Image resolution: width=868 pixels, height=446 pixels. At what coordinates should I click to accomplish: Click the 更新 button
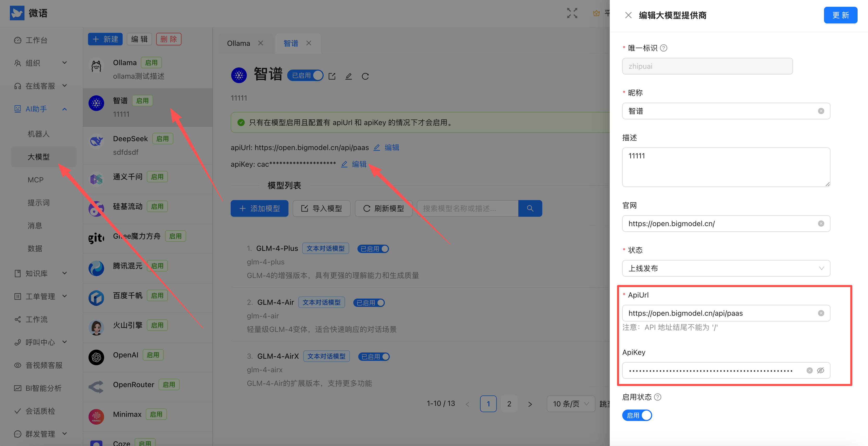pyautogui.click(x=840, y=15)
